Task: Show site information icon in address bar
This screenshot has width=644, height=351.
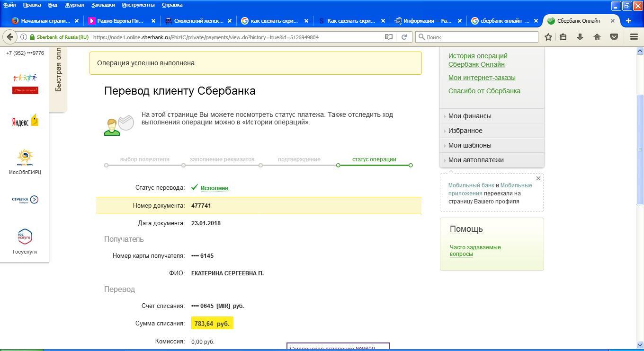Action: pyautogui.click(x=24, y=37)
